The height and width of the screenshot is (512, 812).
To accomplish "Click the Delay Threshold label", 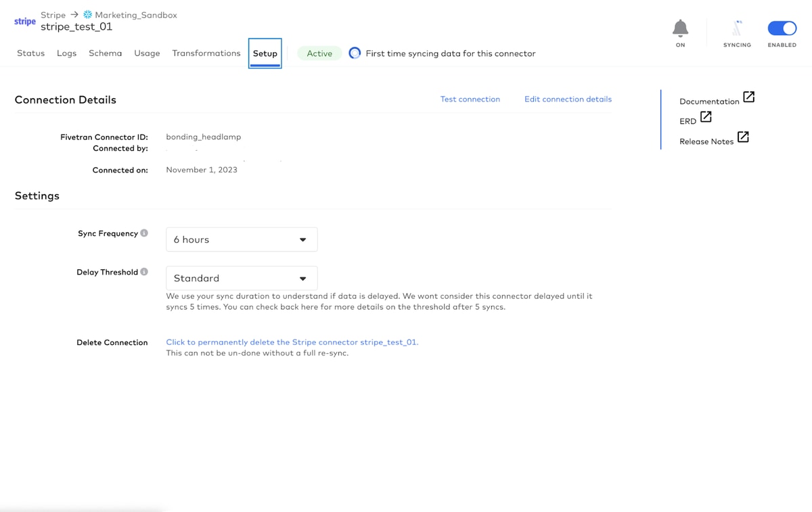I will coord(107,272).
